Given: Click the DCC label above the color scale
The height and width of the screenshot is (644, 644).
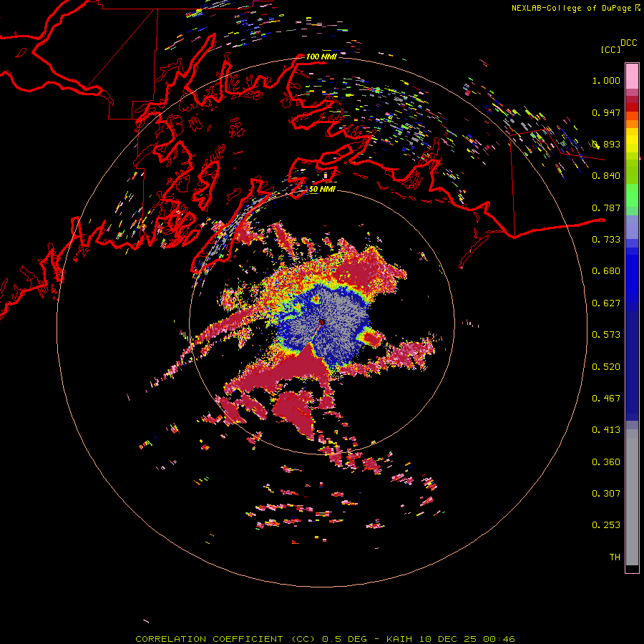Looking at the screenshot, I should point(628,43).
